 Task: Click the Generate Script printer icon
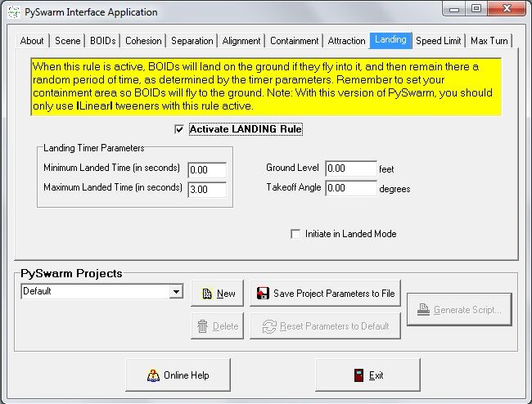423,309
